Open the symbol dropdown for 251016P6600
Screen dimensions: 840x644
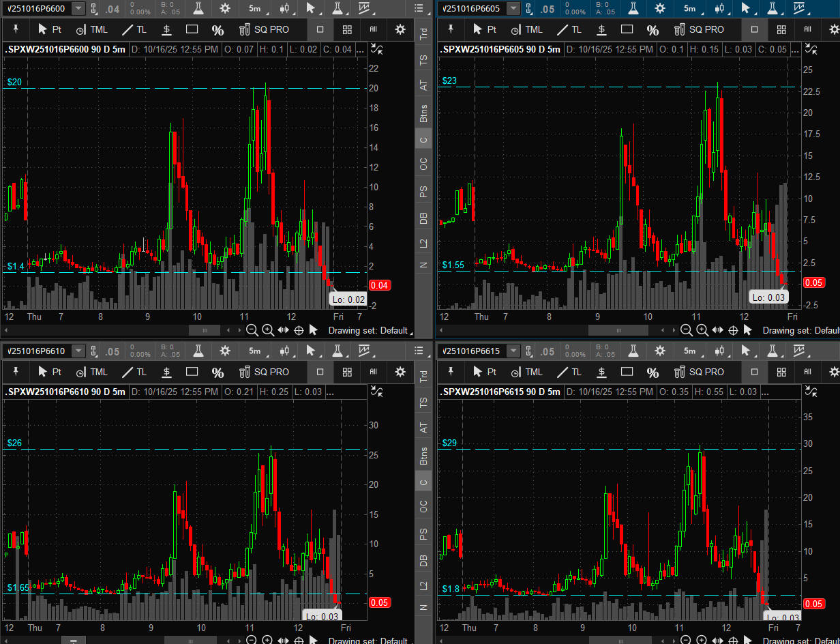(x=78, y=8)
